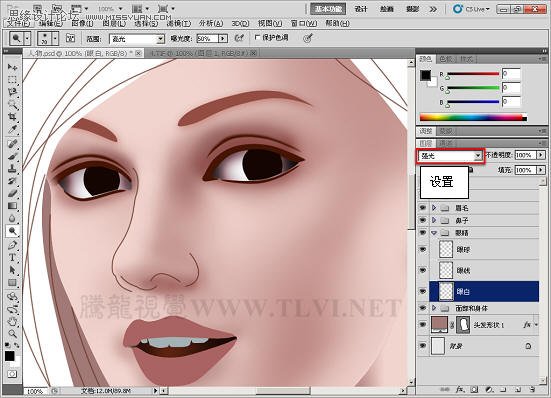Select the Crop tool
Image resolution: width=551 pixels, height=398 pixels.
pos(12,117)
